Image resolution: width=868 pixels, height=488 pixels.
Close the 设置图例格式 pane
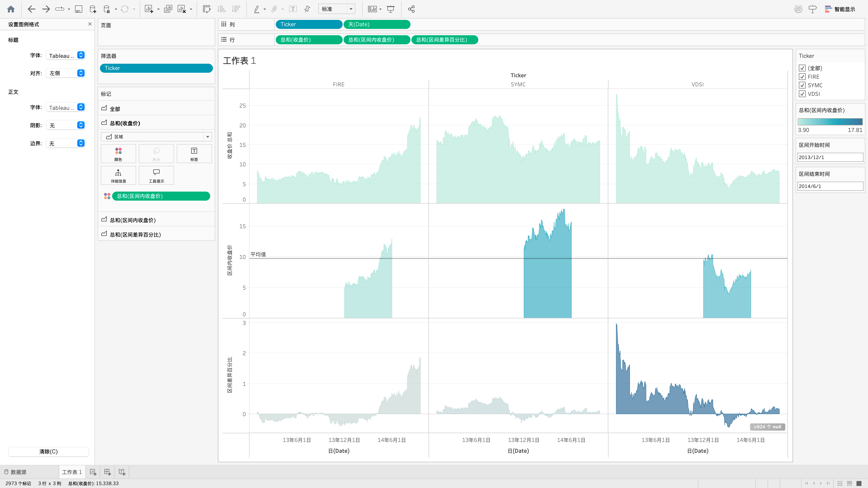[90, 24]
